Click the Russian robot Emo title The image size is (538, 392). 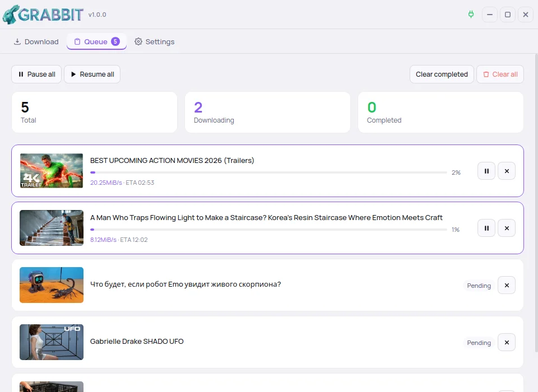[x=185, y=284]
